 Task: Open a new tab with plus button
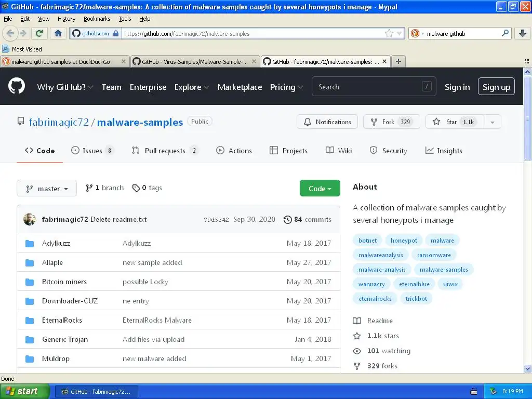coord(398,61)
